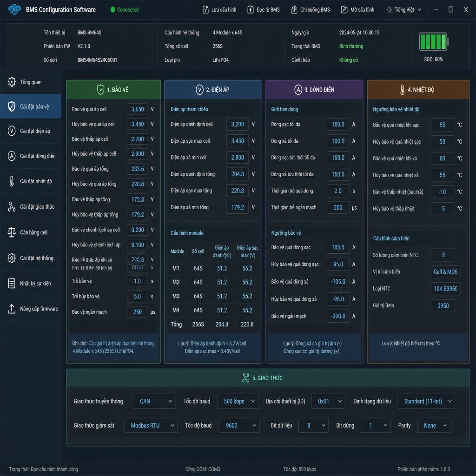Image resolution: width=476 pixels, height=476 pixels.
Task: Expand the Địa chỉ thiết bị 0x01 dropdown
Action: [328, 401]
